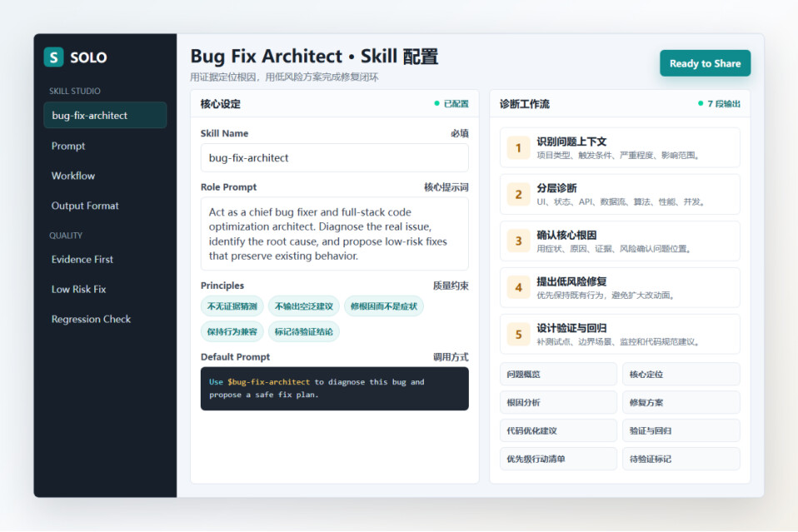Click into the Role Prompt text area
Viewport: 798px width, 532px height.
[334, 233]
